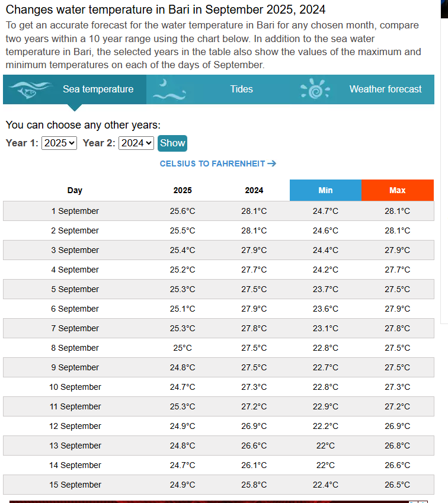Click the 15 September row label
The height and width of the screenshot is (503, 448).
(x=75, y=485)
